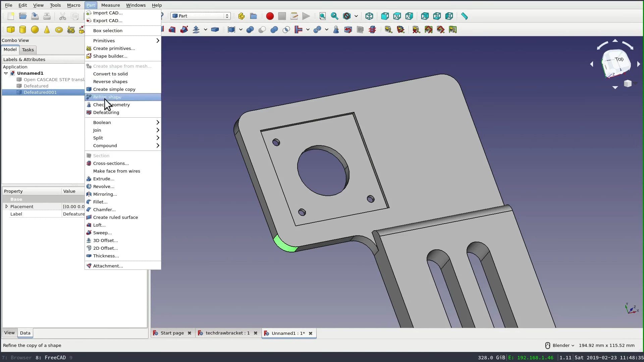Switch to the Tasks tab
Viewport: 644px width, 362px height.
28,50
